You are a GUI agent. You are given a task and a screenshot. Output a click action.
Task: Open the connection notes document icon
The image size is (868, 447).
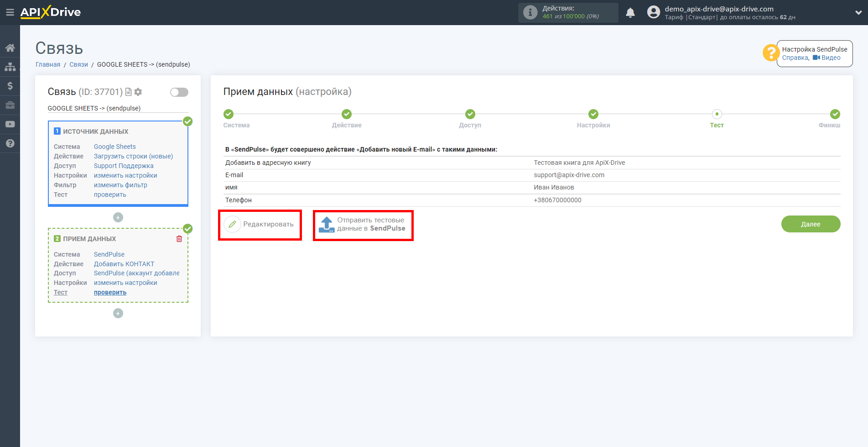click(129, 92)
